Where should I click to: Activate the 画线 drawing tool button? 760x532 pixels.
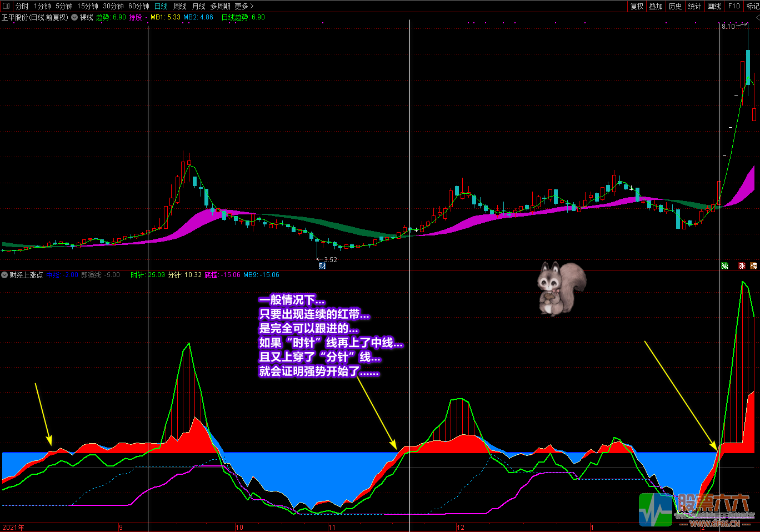pyautogui.click(x=714, y=6)
